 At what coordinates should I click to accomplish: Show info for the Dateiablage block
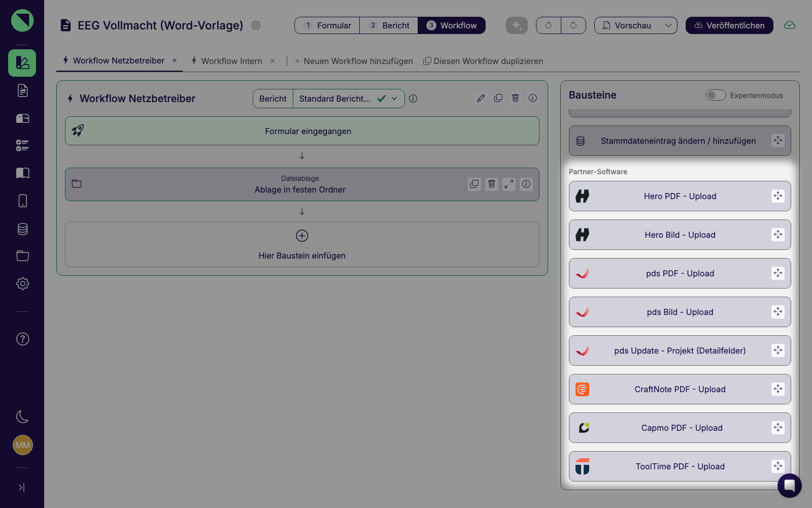tap(526, 184)
